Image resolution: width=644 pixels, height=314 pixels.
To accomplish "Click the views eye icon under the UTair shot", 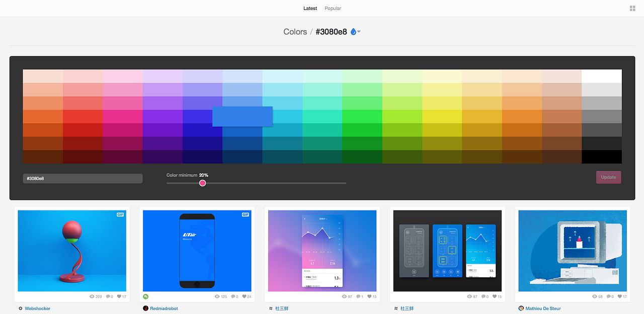I will [x=217, y=296].
